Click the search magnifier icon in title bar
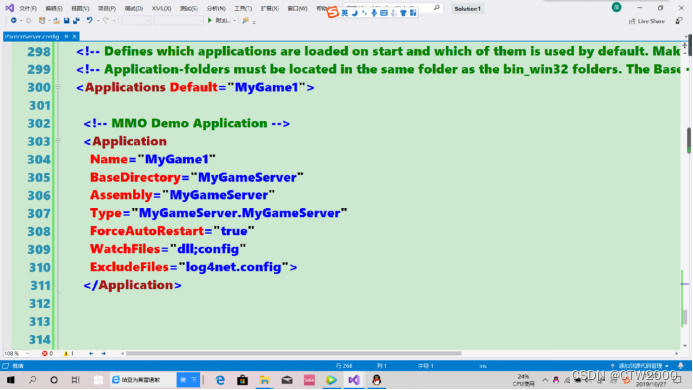Viewport: 693px width, 390px height. coord(437,8)
